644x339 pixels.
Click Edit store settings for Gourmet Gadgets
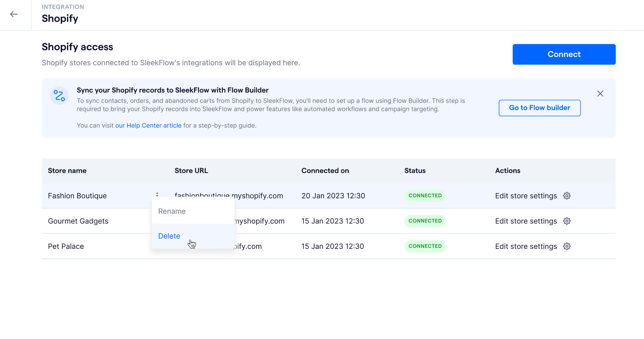tap(526, 221)
